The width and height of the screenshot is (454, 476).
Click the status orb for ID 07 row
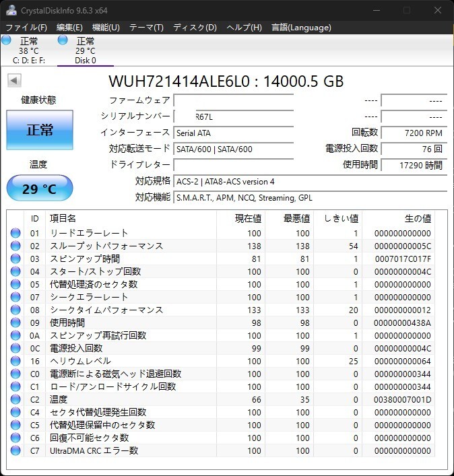15,297
